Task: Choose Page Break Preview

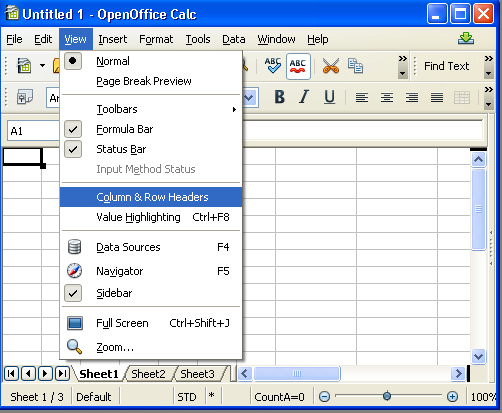Action: click(151, 81)
